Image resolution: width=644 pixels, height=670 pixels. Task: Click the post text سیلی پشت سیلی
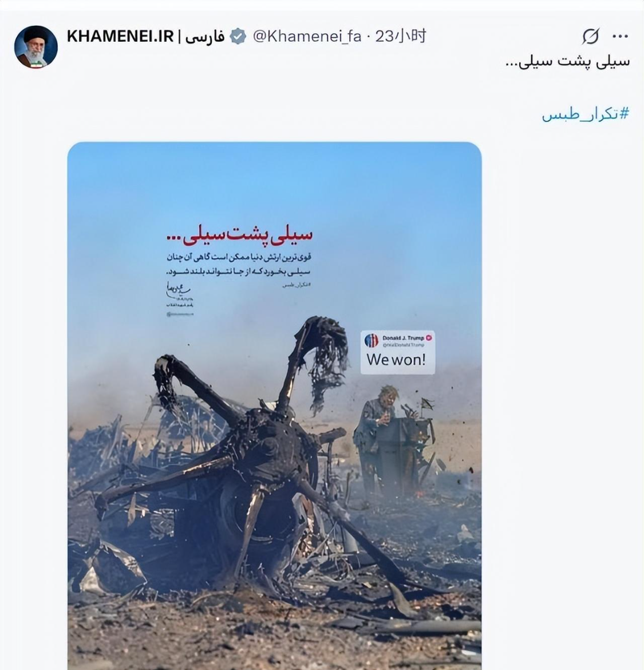[x=567, y=62]
